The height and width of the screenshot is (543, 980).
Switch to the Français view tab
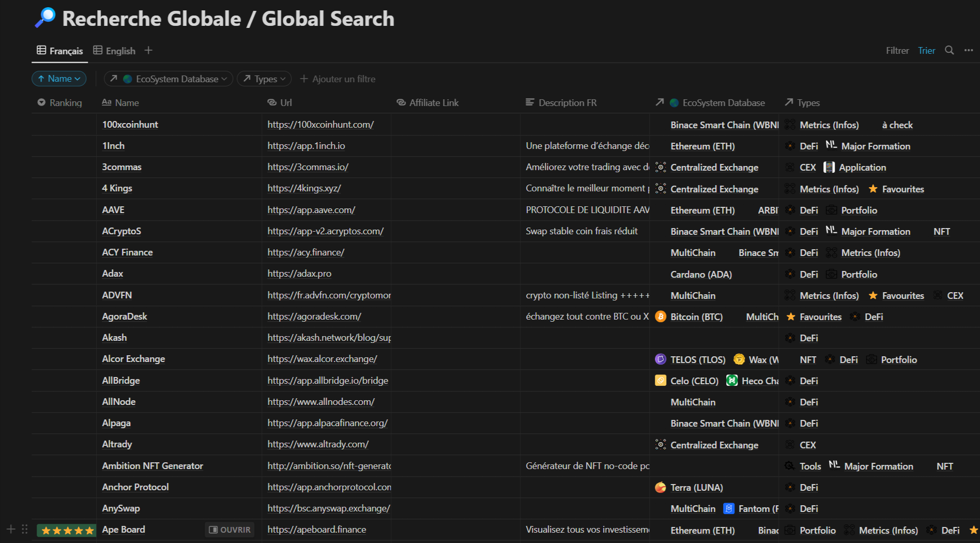tap(60, 51)
